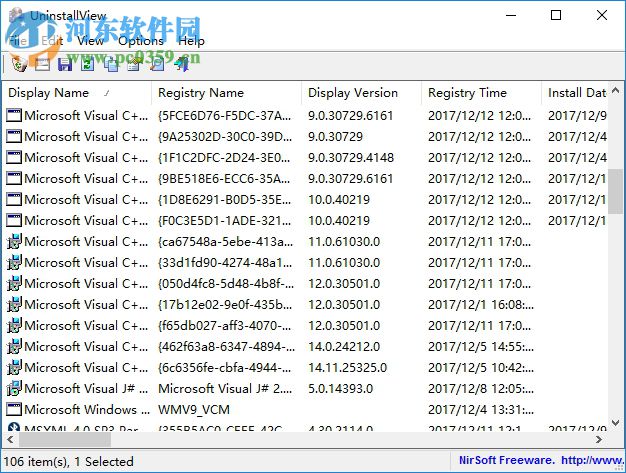This screenshot has height=473, width=626.
Task: Open the File menu
Action: click(x=18, y=41)
